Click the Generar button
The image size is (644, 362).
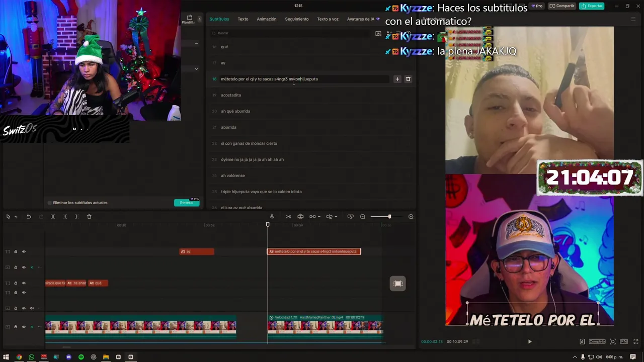tap(186, 203)
